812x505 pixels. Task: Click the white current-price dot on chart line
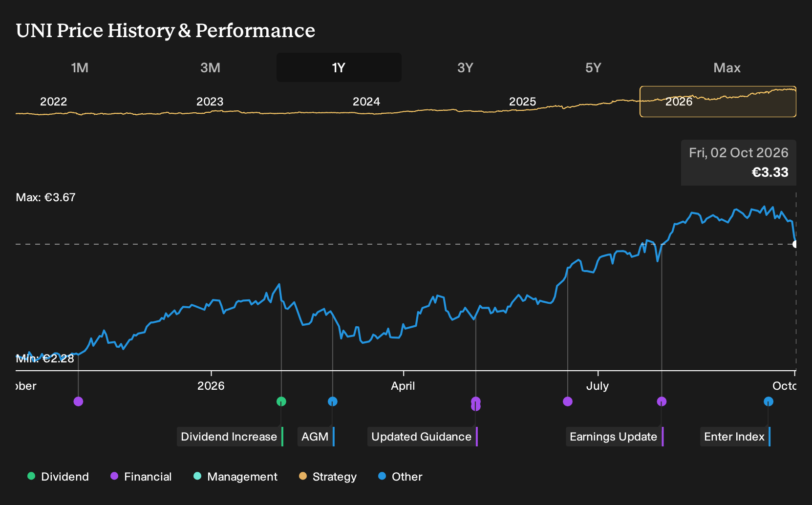pyautogui.click(x=795, y=244)
